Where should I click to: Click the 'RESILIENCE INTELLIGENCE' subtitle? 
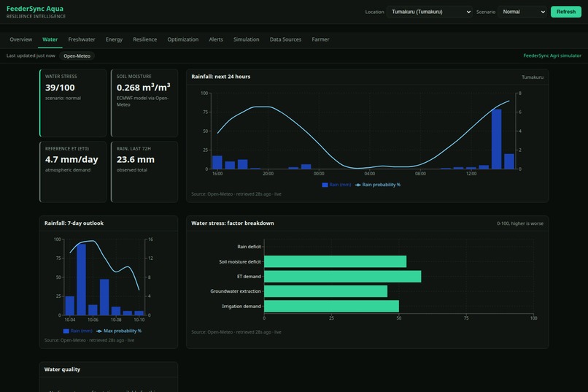(36, 17)
